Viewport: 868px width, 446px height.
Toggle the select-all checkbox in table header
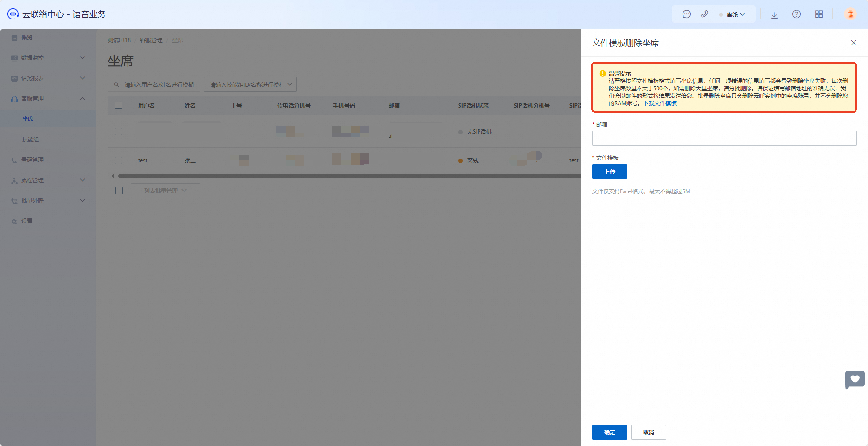point(119,105)
